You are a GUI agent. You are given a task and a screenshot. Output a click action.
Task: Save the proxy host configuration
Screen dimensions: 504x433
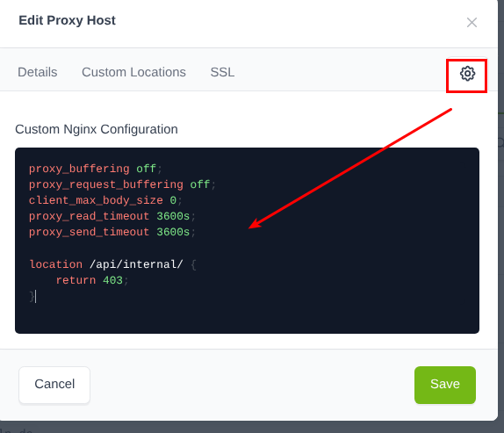445,385
